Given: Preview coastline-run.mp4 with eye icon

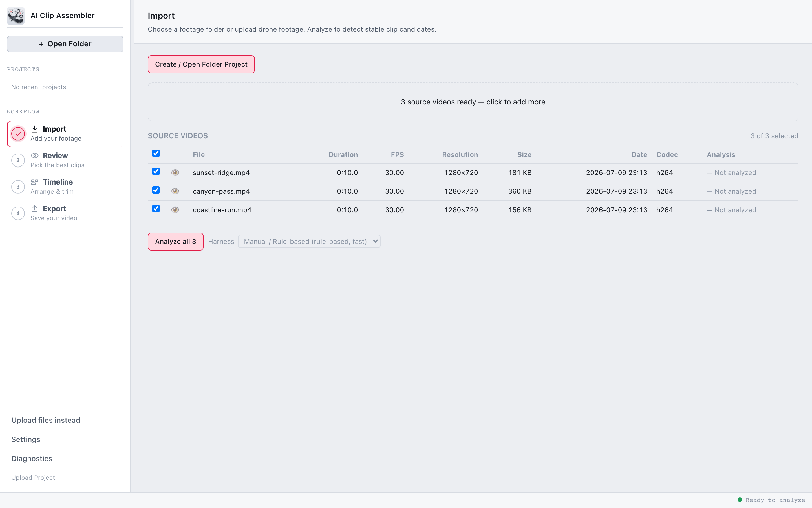Looking at the screenshot, I should (175, 210).
